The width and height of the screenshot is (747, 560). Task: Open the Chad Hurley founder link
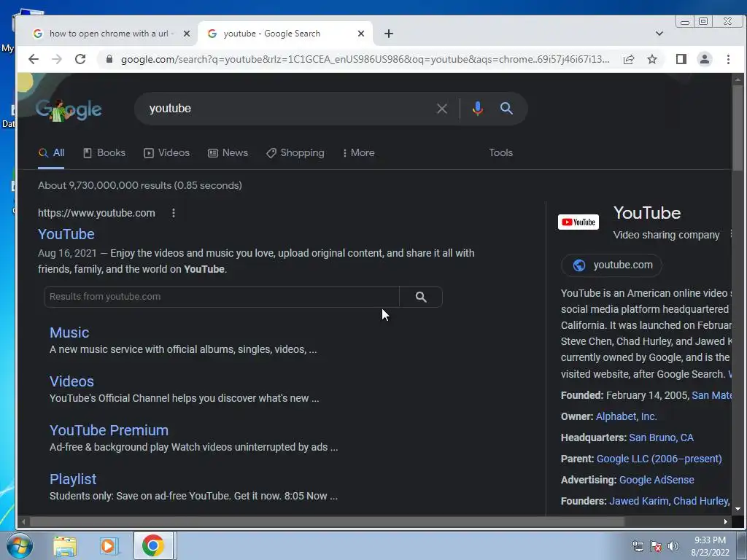tap(700, 501)
